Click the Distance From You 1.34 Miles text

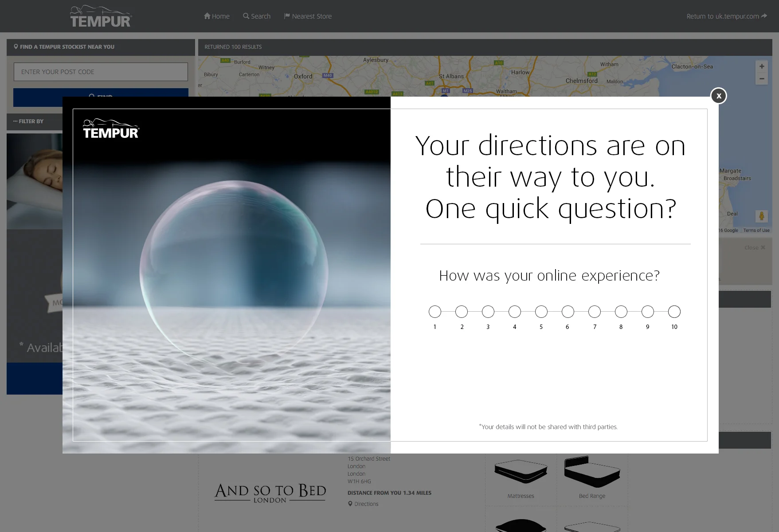tap(389, 493)
